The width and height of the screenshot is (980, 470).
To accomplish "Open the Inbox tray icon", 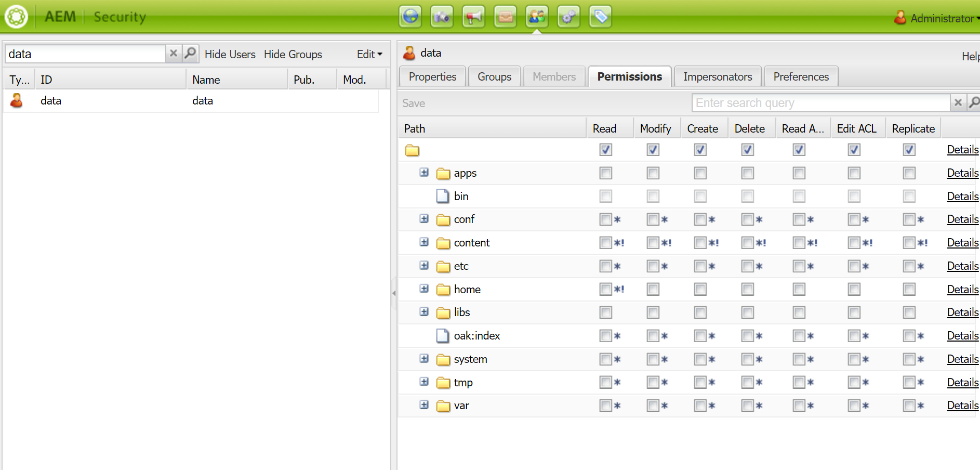I will tap(506, 17).
